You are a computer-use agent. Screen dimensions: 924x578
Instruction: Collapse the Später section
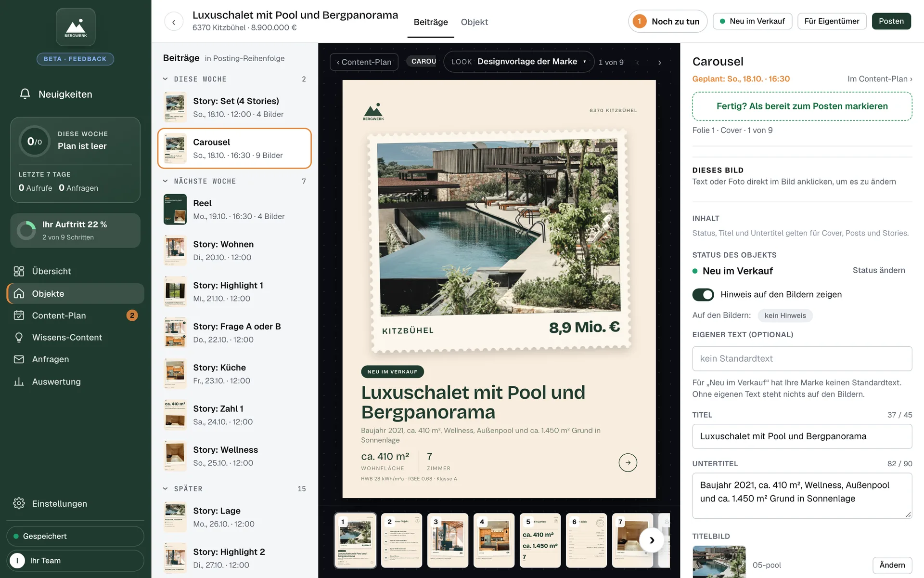(165, 488)
